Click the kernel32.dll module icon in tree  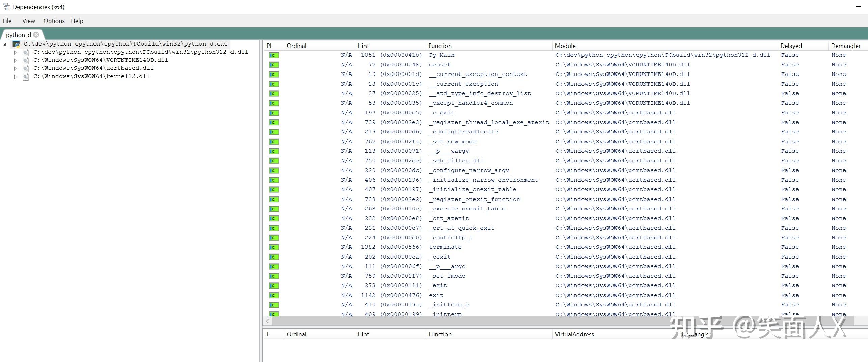point(26,77)
